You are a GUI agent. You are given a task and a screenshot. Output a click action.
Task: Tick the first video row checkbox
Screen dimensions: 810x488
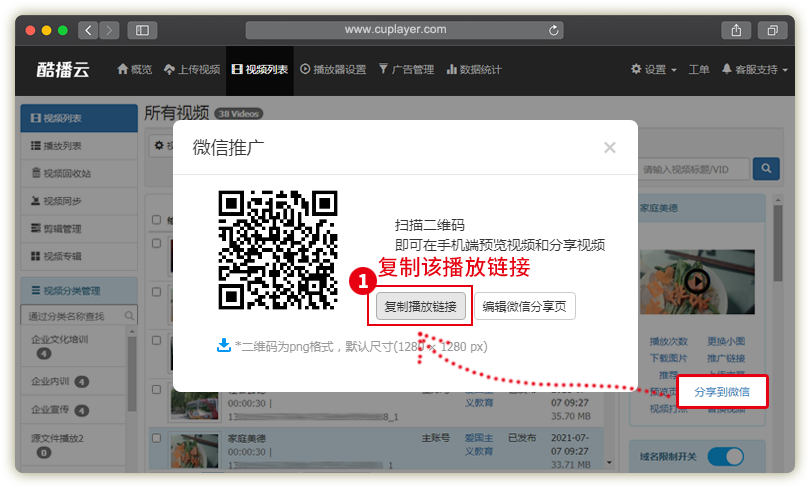157,243
